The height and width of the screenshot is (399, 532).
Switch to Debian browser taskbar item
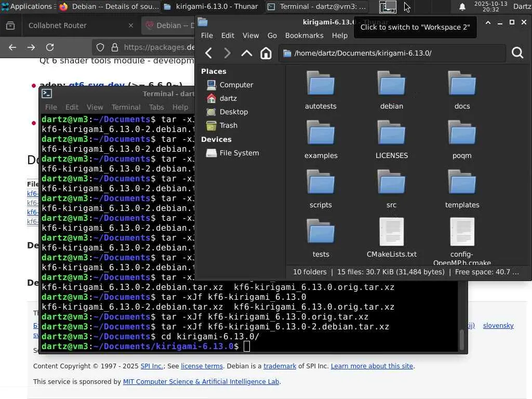coord(109,6)
